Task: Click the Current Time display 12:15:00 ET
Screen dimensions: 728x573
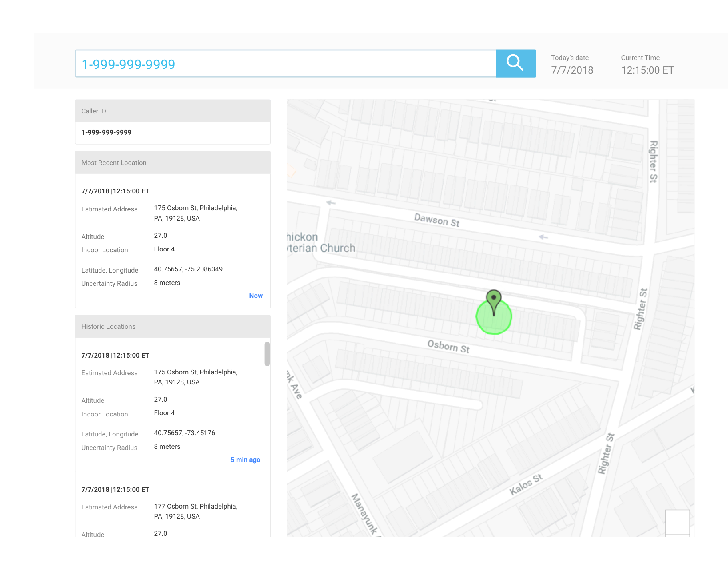Action: [x=647, y=70]
